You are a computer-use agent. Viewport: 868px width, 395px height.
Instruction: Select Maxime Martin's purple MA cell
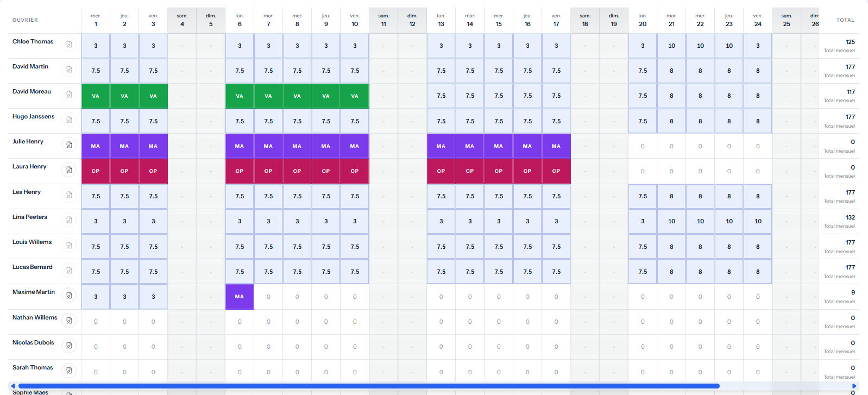[240, 297]
